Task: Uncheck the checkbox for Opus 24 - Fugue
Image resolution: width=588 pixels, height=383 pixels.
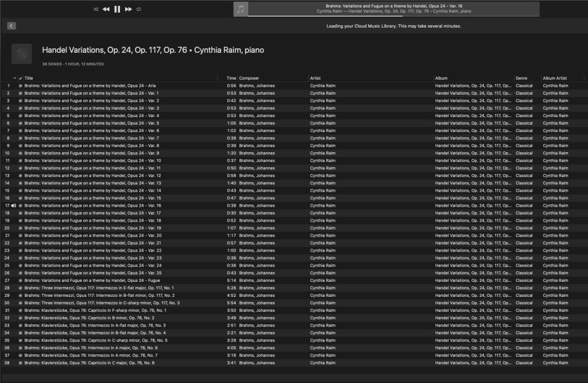Action: tap(21, 280)
